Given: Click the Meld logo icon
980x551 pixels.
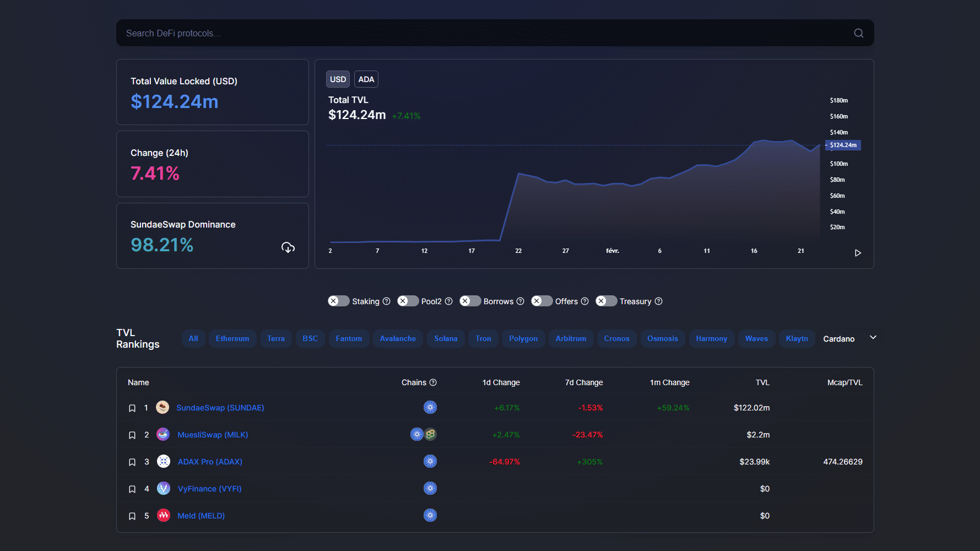Looking at the screenshot, I should (164, 515).
